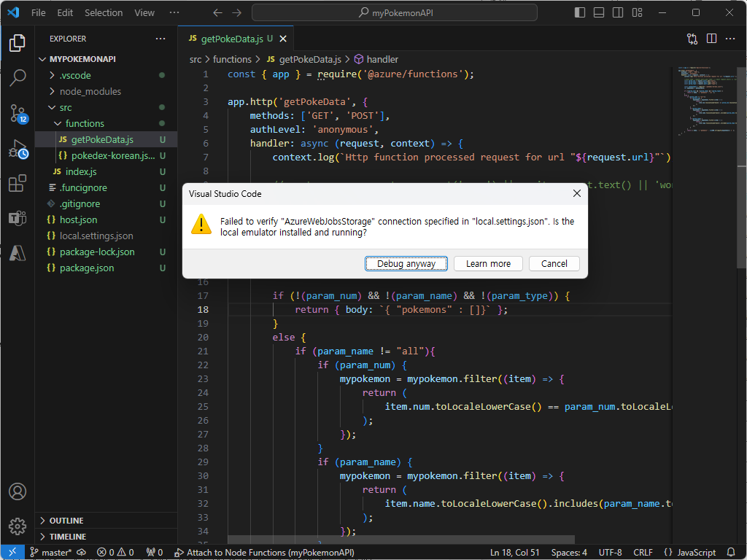This screenshot has width=747, height=560.
Task: Open the File menu
Action: (x=38, y=13)
